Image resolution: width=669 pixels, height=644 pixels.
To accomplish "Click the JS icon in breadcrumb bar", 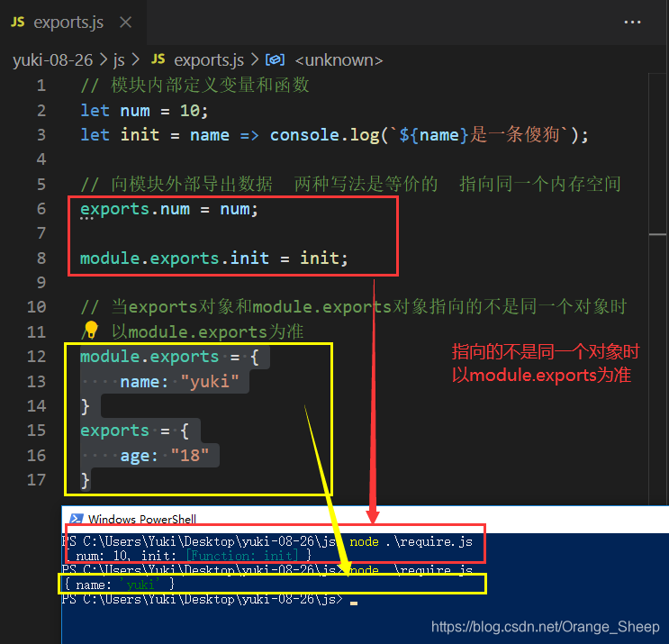I will tap(158, 59).
